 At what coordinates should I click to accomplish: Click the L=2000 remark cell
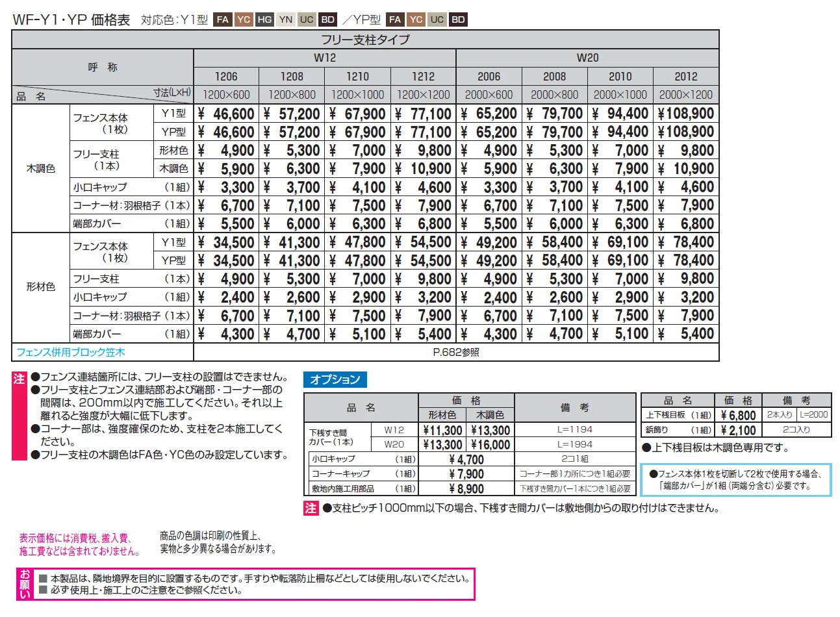tap(814, 414)
